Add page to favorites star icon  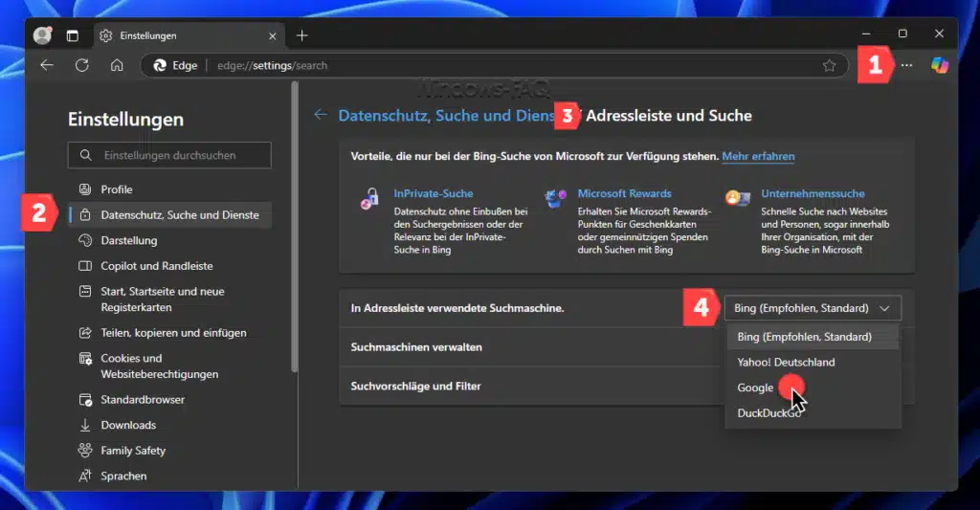tap(830, 66)
